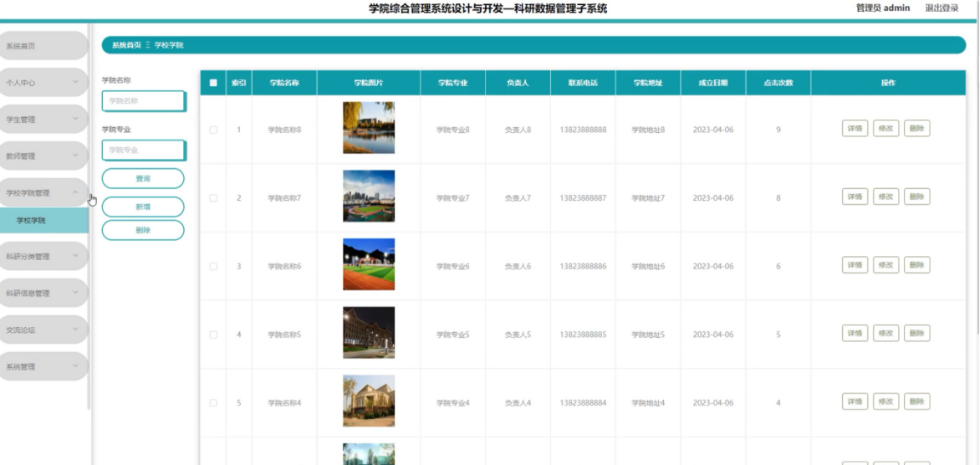Select the cell 学院地址4

(648, 402)
